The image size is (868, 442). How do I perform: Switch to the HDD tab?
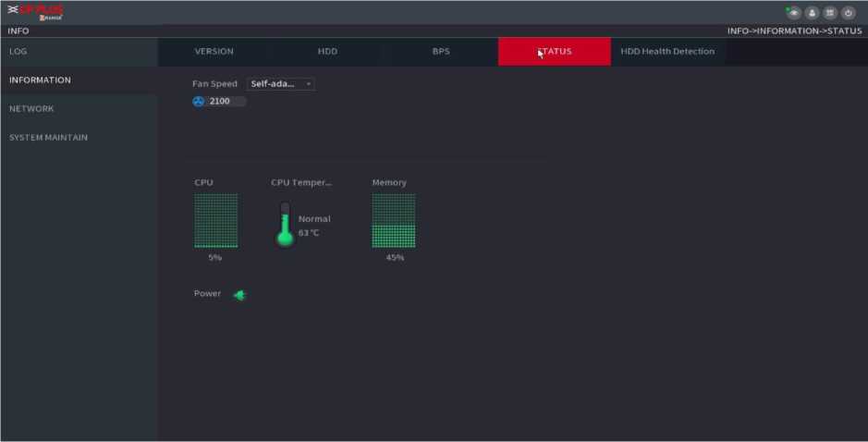point(327,52)
